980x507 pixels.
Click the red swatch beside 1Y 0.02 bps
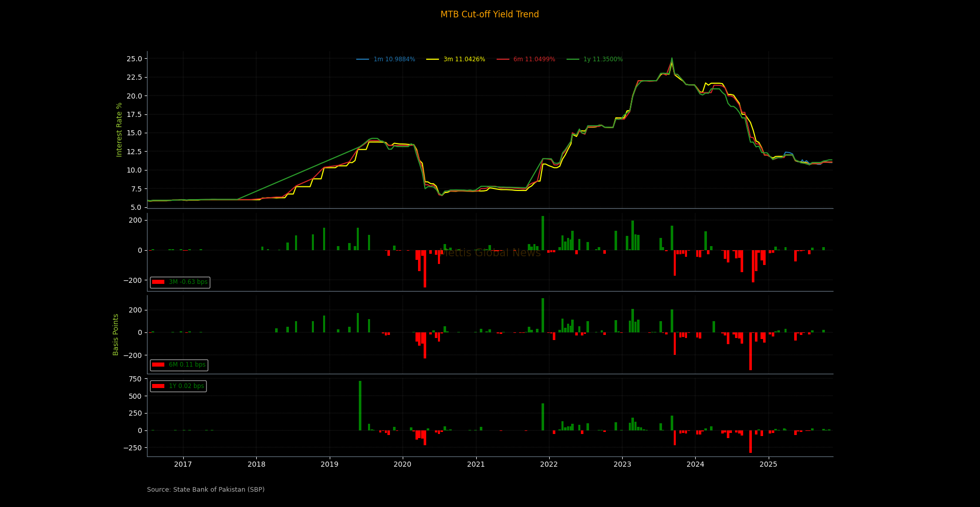click(158, 387)
